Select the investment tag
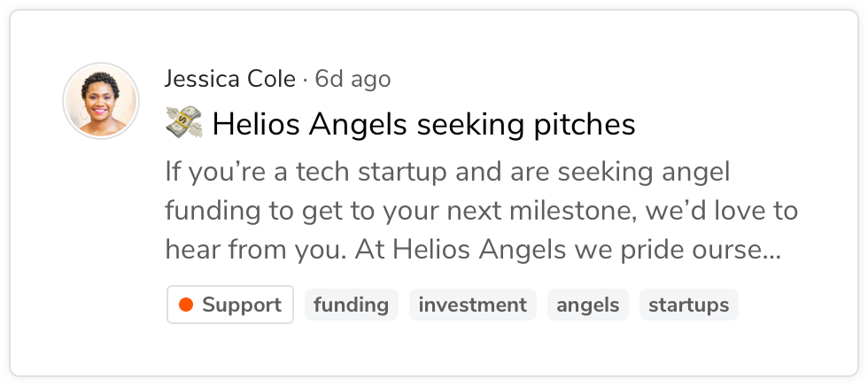 coord(472,305)
